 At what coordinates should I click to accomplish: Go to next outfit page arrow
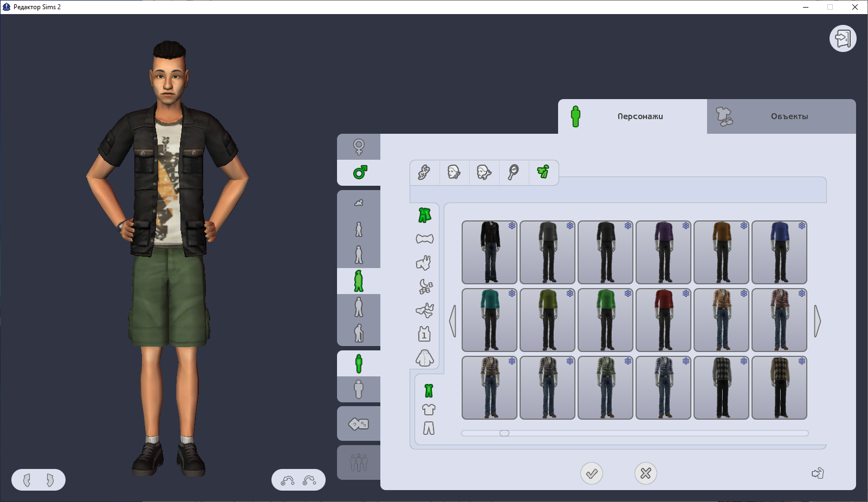(818, 321)
